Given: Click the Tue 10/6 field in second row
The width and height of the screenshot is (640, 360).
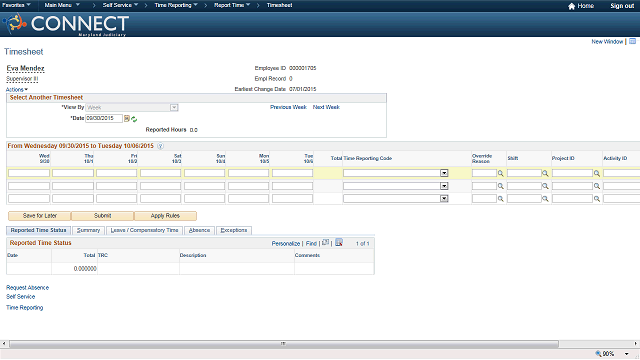Looking at the screenshot, I should click(x=292, y=186).
